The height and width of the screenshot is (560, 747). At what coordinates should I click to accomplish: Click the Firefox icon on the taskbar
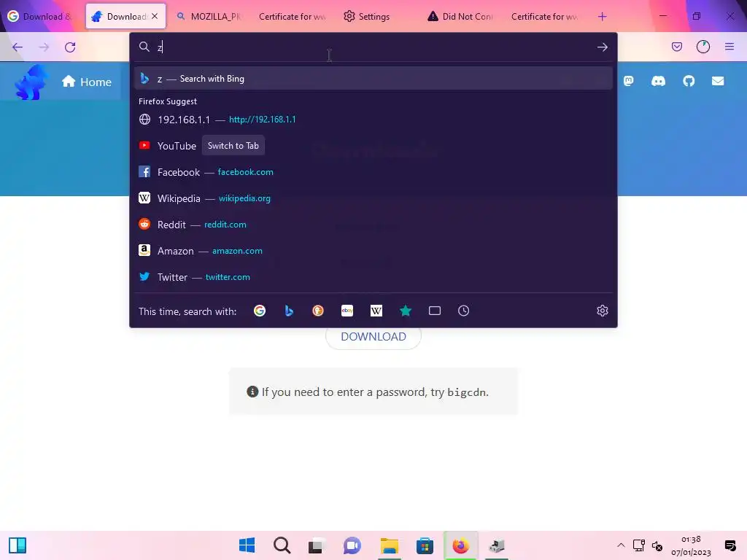(x=461, y=545)
